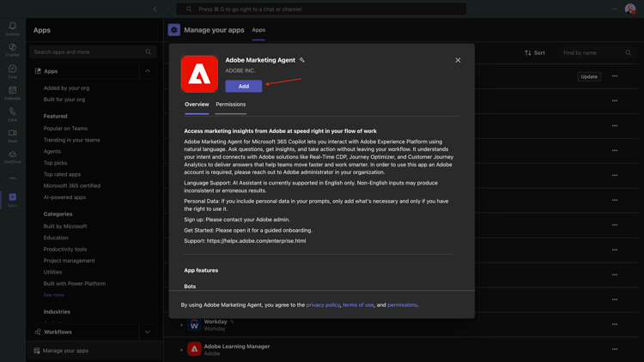Open Added by your org
The width and height of the screenshot is (644, 362).
coord(66,87)
